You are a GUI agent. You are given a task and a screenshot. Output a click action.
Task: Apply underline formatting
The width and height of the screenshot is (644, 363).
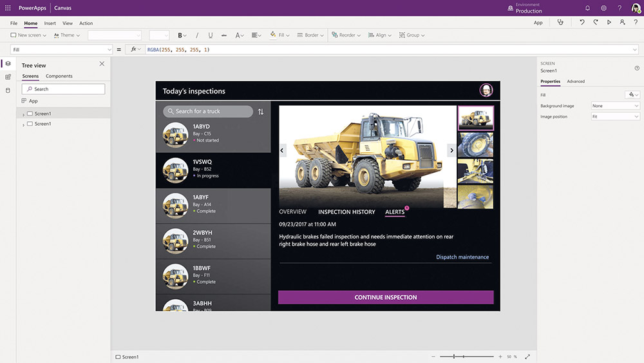point(211,35)
